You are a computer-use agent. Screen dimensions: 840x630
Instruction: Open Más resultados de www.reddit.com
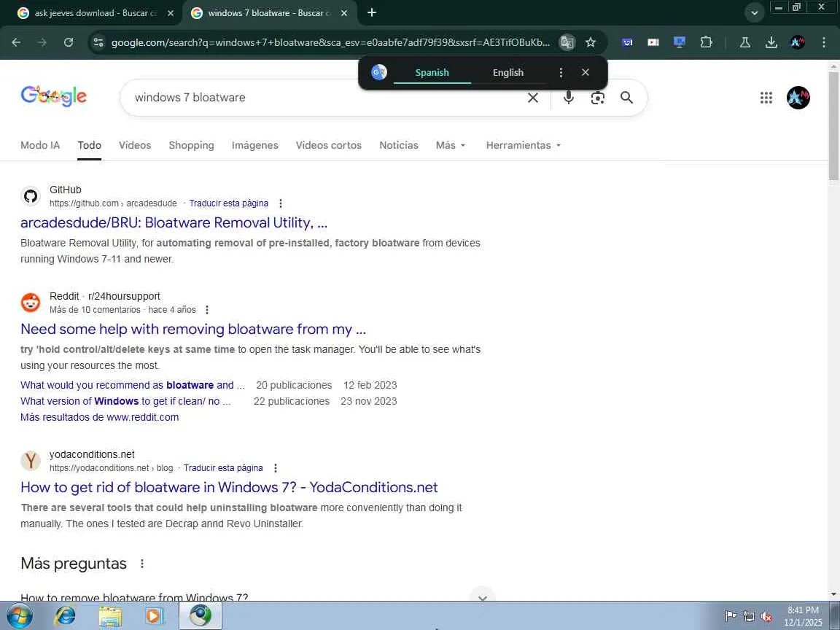tap(100, 417)
